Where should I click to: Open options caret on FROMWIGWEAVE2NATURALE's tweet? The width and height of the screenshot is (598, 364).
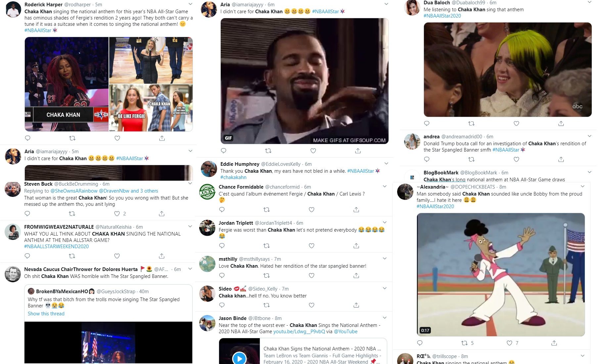coord(190,226)
